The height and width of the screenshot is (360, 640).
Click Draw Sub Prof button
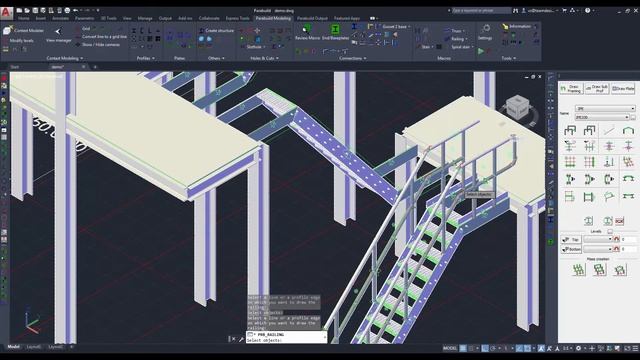(x=596, y=88)
